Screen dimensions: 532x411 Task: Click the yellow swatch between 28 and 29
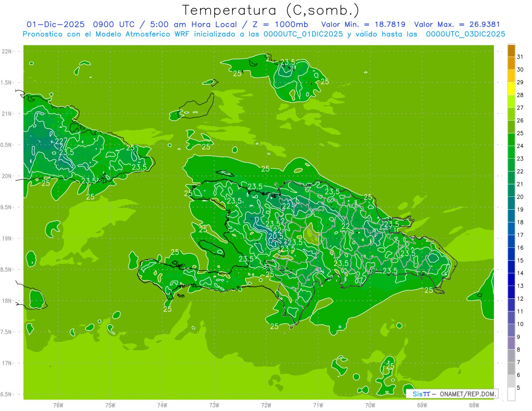[x=511, y=89]
